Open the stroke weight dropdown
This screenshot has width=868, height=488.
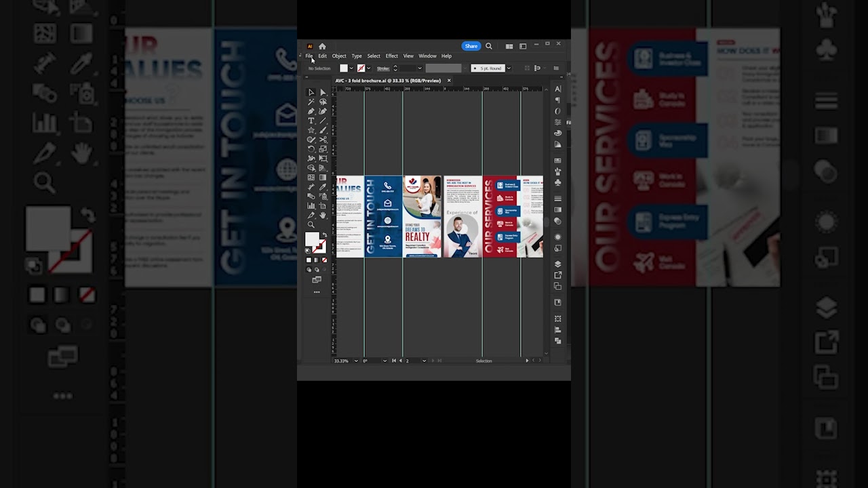420,68
